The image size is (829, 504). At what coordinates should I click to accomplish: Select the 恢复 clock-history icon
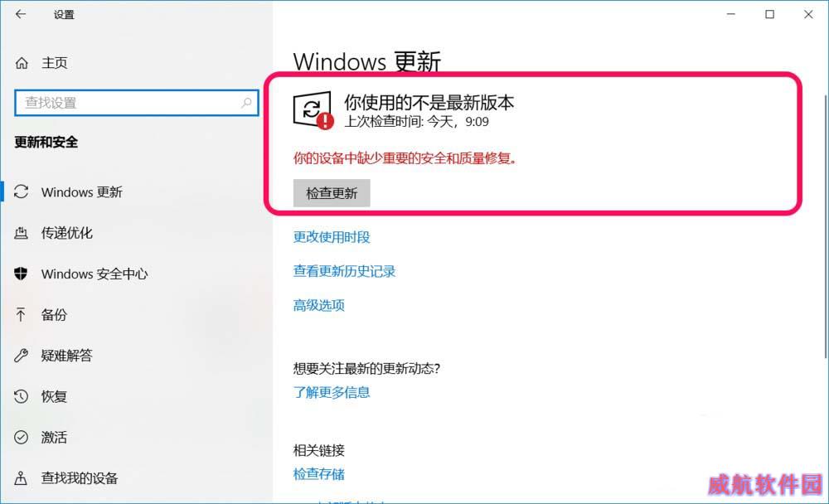(22, 396)
